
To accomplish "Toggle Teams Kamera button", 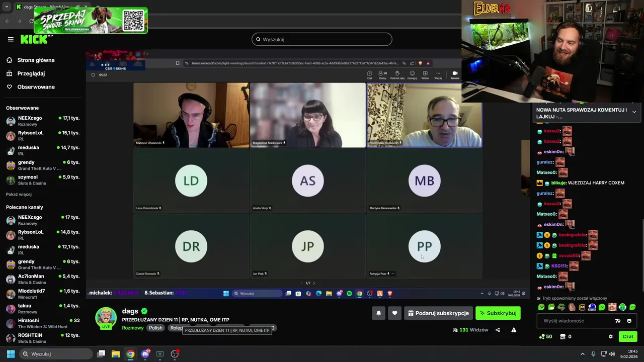I will [x=455, y=74].
